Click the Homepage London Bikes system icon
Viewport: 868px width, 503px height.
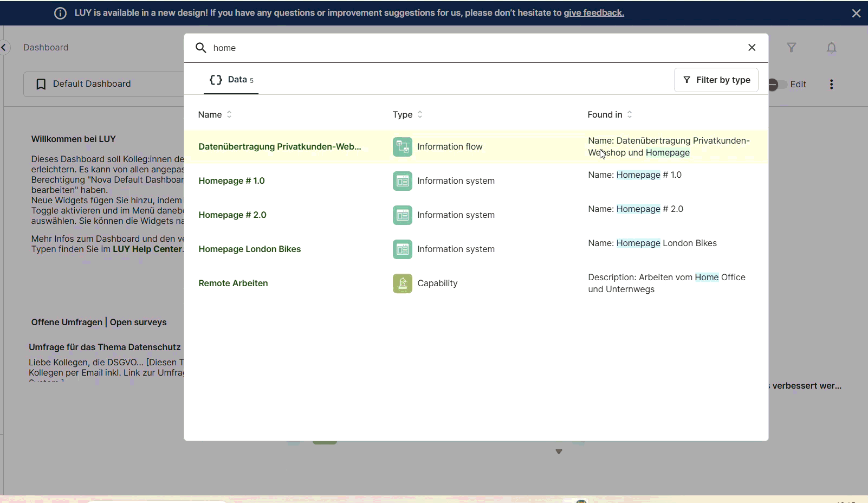(x=402, y=249)
